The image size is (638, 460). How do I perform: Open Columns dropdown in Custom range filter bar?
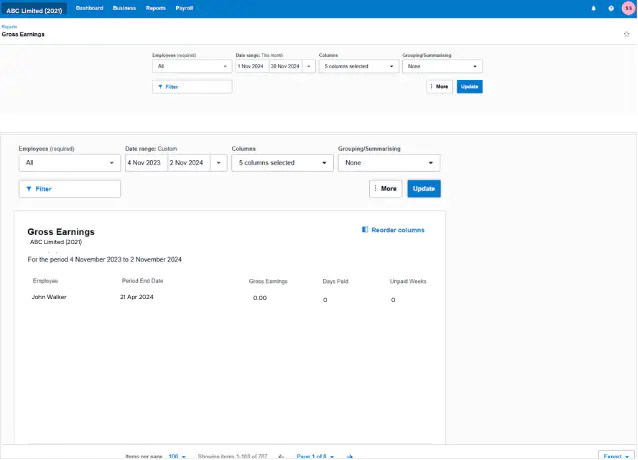pos(282,163)
